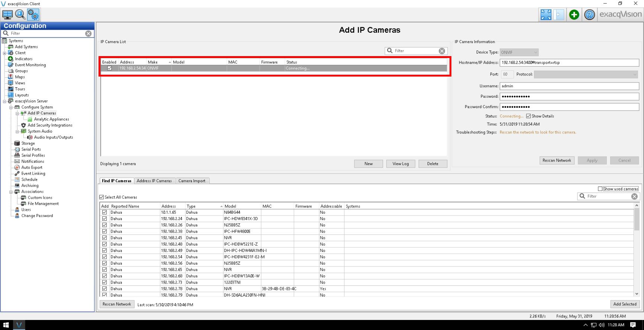Image resolution: width=644 pixels, height=330 pixels.
Task: Clear the Configuration tree filter
Action: (88, 33)
